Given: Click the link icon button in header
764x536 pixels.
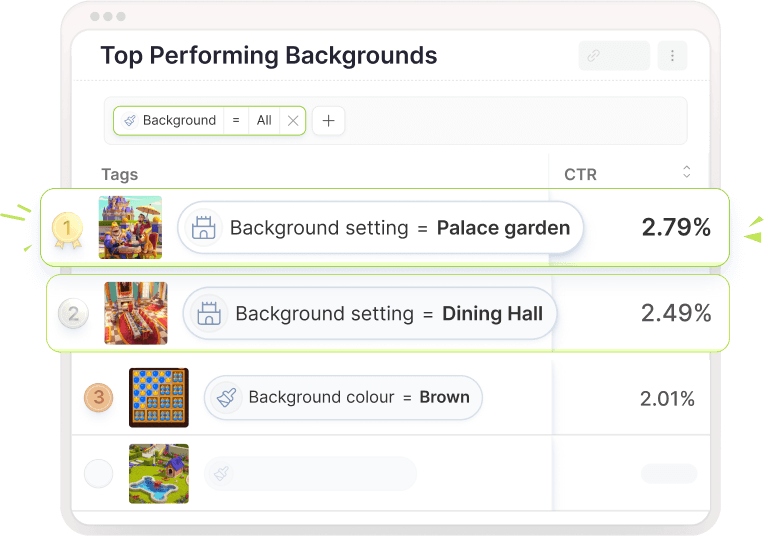Looking at the screenshot, I should [x=614, y=56].
